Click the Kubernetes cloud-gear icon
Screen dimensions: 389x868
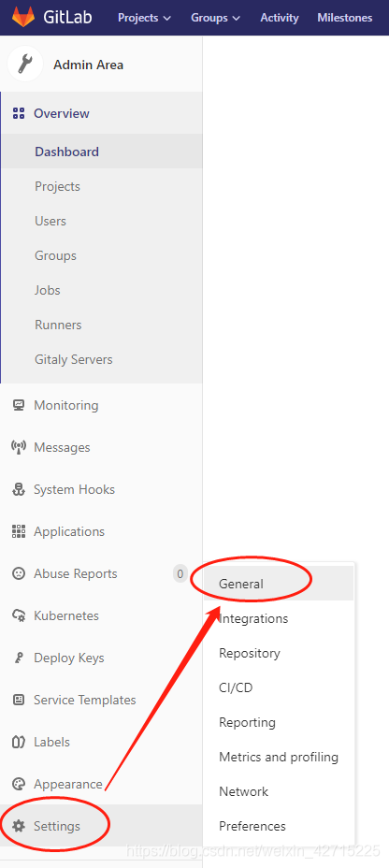pos(19,615)
